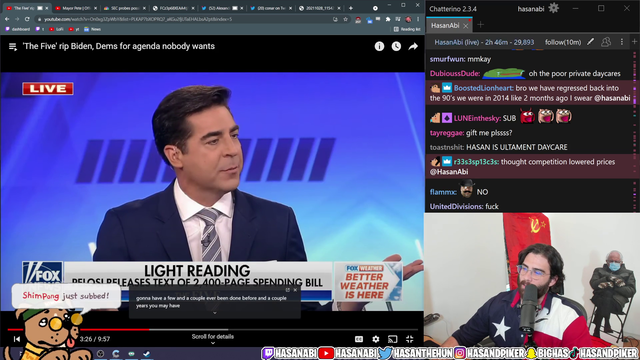Open YouTube player settings gear
Image resolution: width=640 pixels, height=360 pixels.
point(376,339)
